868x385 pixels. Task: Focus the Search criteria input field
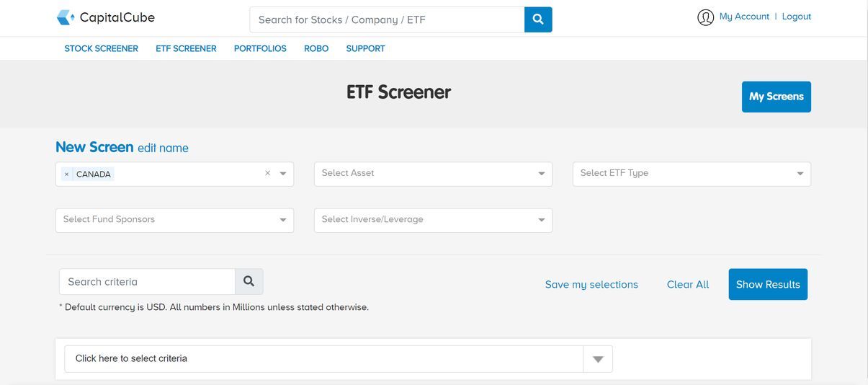pos(147,282)
